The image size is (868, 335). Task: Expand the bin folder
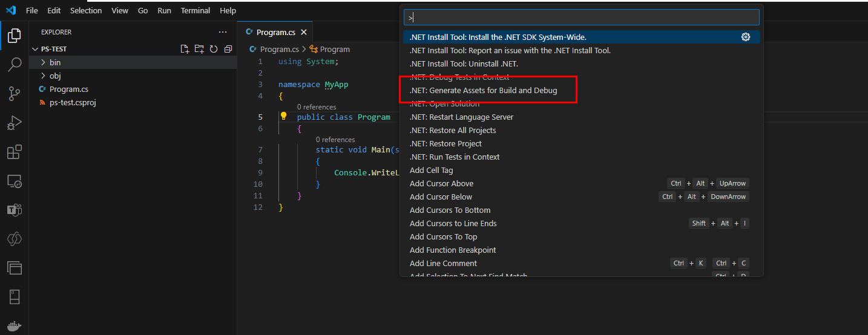click(43, 62)
